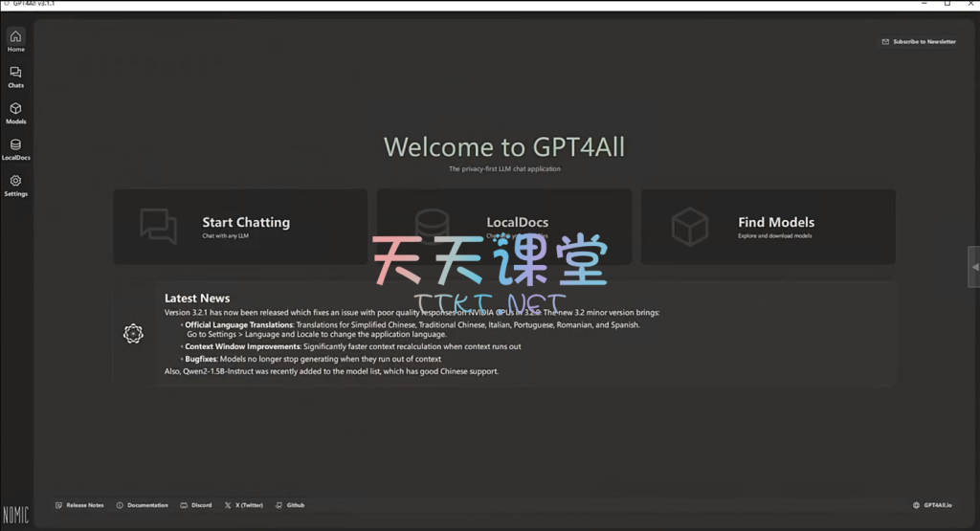Viewport: 980px width, 531px height.
Task: Open the LocalDocs database icon
Action: click(15, 145)
